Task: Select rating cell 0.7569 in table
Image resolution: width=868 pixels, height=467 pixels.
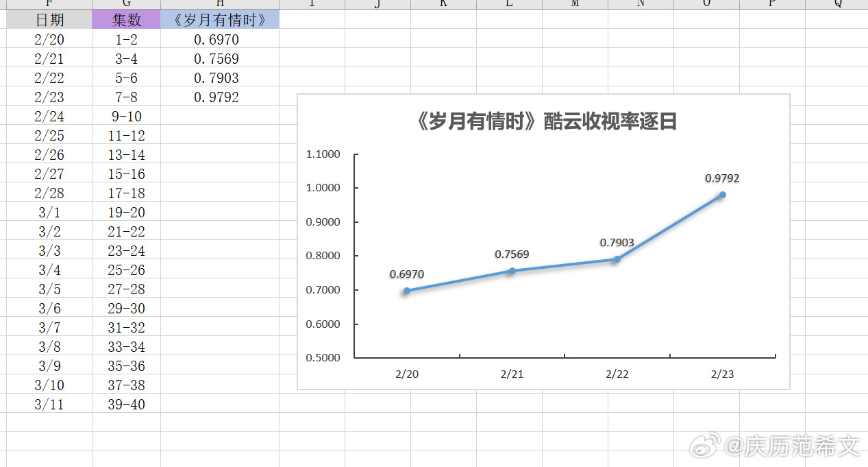Action: [220, 58]
